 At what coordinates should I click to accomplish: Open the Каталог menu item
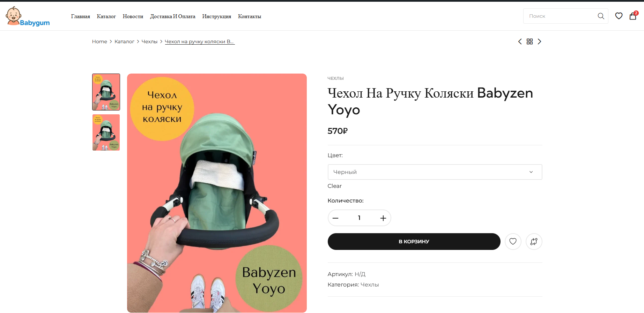pyautogui.click(x=106, y=16)
